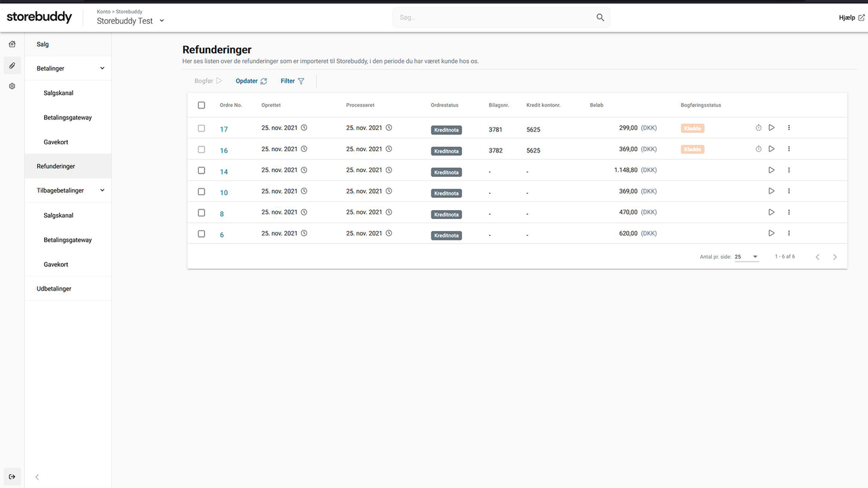Select the payments tag icon in sidebar

point(12,65)
